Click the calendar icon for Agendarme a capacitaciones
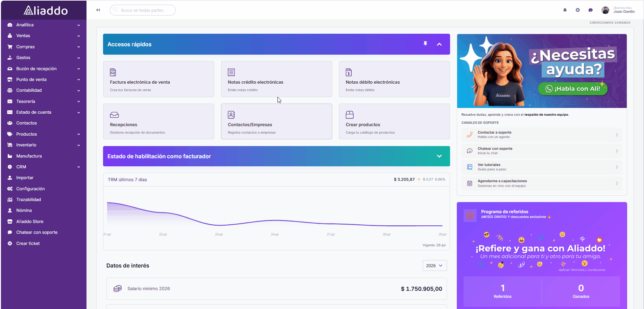Viewport: 644px width, 309px height. (470, 183)
